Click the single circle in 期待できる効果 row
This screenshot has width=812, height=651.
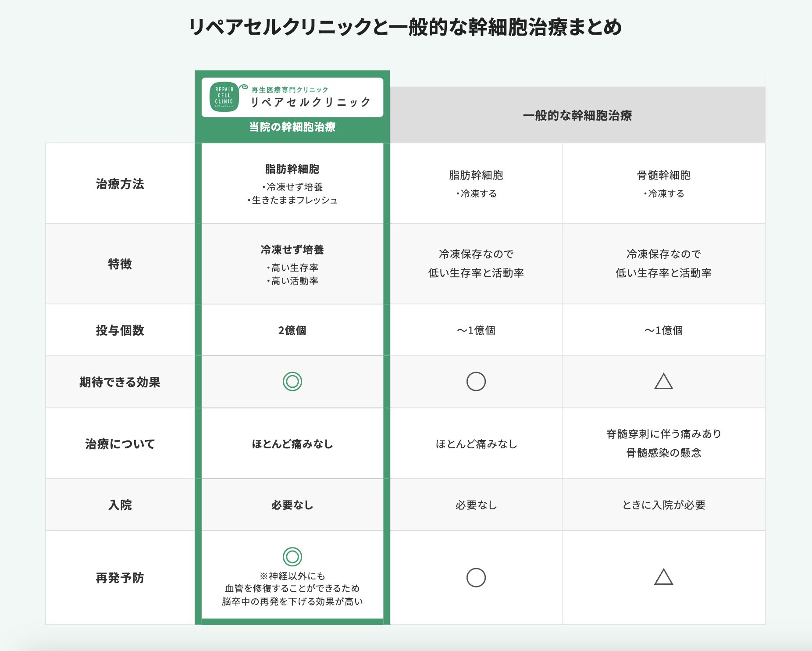[476, 381]
